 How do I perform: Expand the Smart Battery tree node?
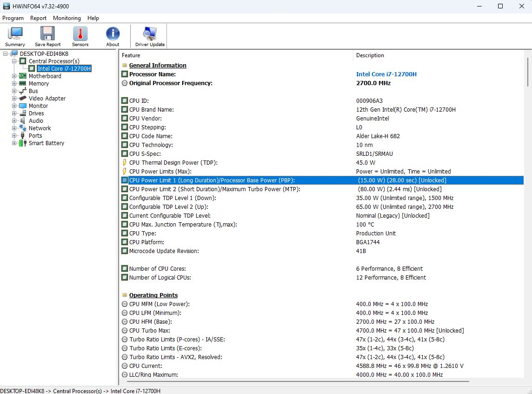14,143
